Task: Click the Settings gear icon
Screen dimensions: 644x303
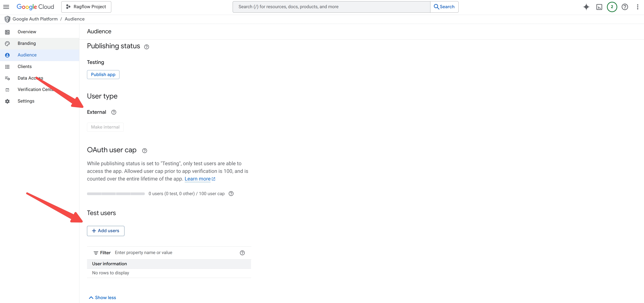Action: 7,101
